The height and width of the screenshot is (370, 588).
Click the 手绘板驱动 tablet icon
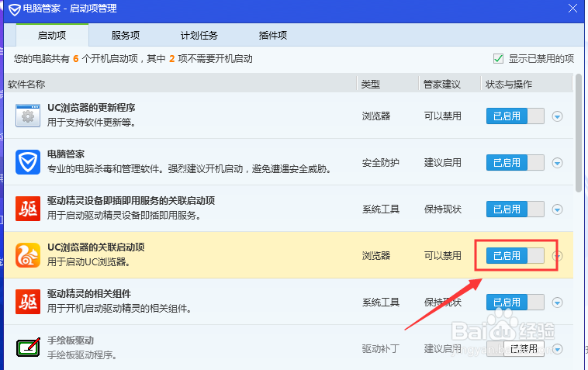coord(28,348)
